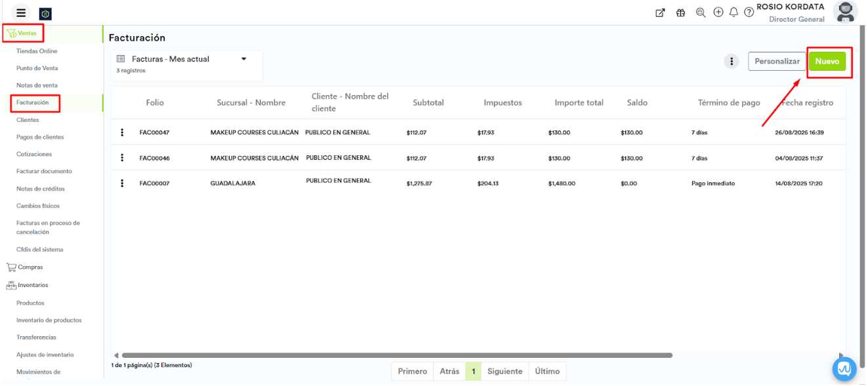Open the more options menu beside Personalizar

(732, 62)
